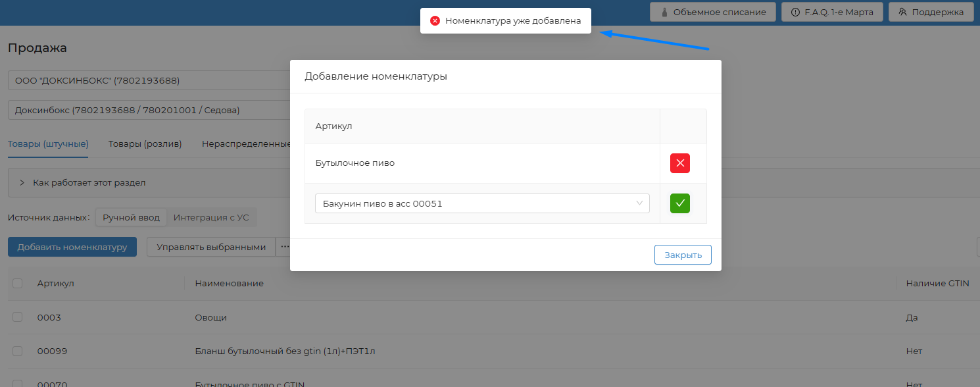The width and height of the screenshot is (980, 387).
Task: Select the Товары (штучные) tab
Action: tap(48, 144)
